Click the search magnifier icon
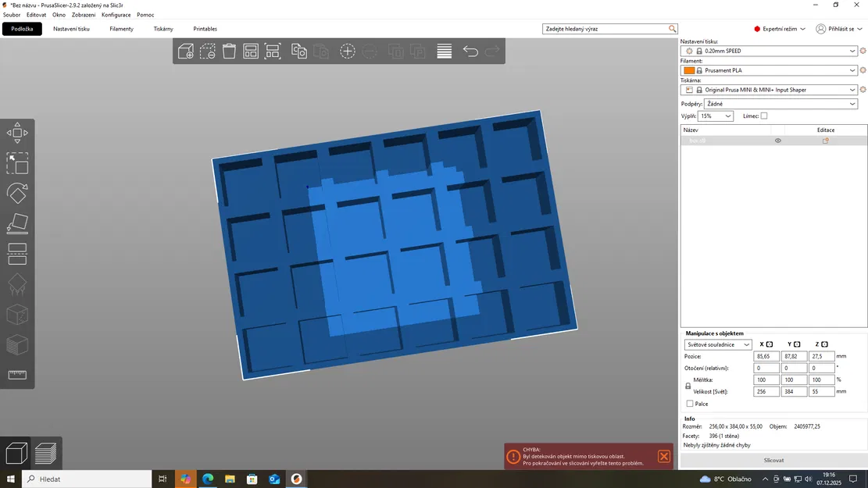 (x=672, y=29)
